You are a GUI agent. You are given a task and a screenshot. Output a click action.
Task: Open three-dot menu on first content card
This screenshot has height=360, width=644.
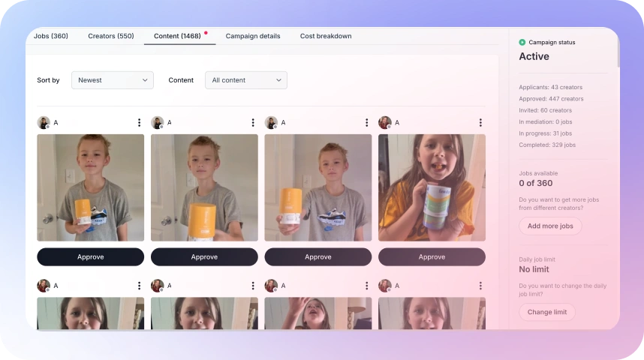coord(139,122)
